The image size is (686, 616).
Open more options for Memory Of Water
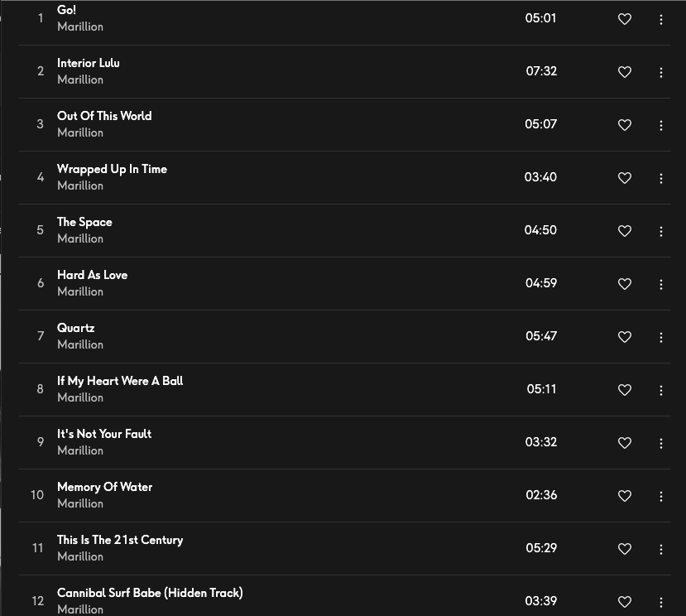click(x=661, y=496)
